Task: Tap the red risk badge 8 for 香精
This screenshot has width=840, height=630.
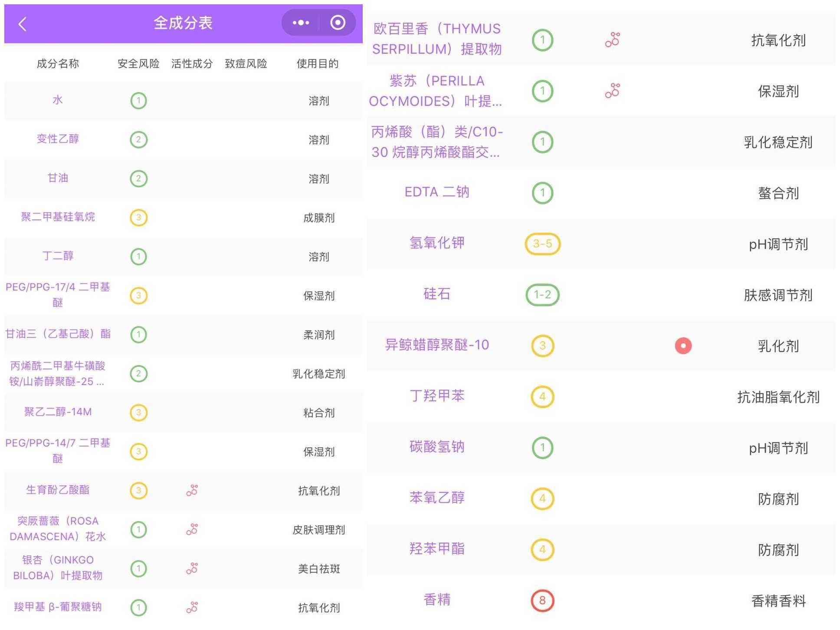Action: coord(542,600)
